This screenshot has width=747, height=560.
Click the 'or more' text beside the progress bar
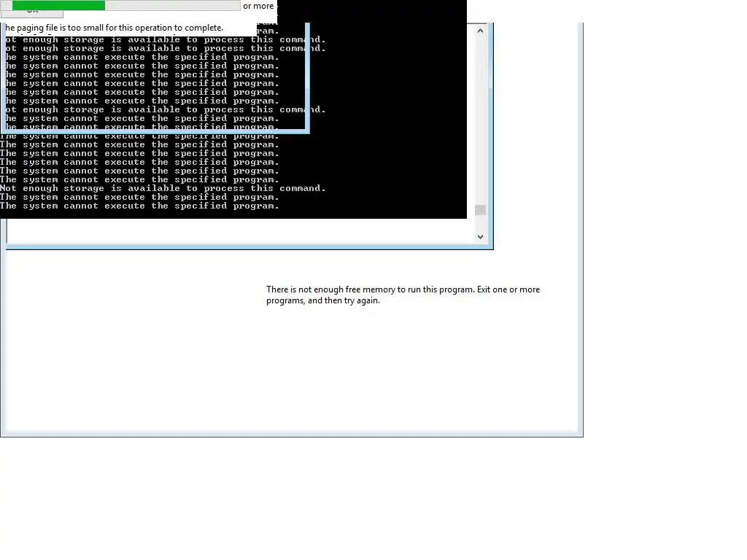[x=258, y=6]
